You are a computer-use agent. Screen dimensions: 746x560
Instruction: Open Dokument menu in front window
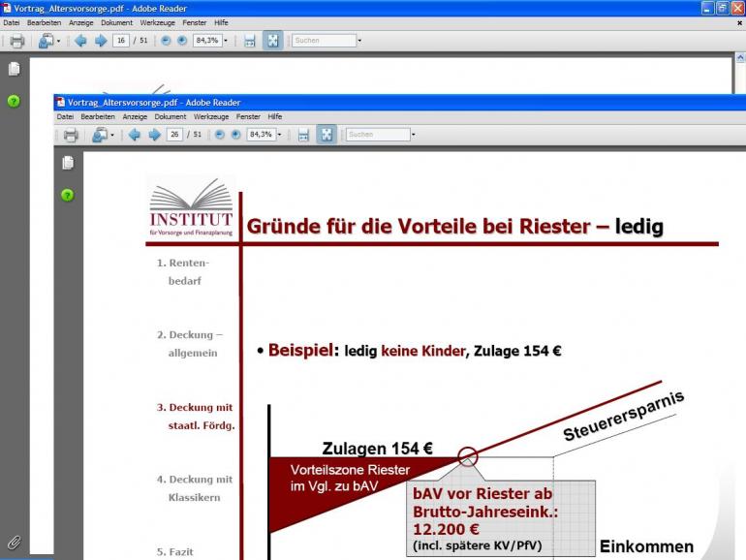(x=171, y=117)
